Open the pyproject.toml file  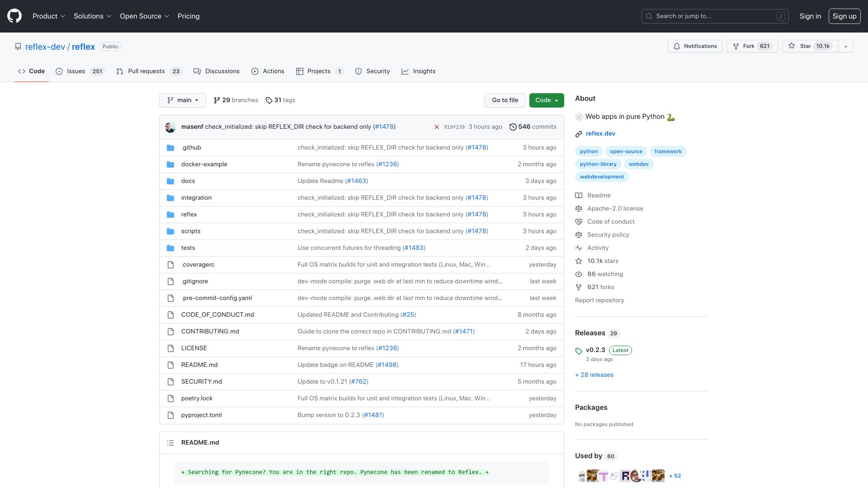click(202, 415)
